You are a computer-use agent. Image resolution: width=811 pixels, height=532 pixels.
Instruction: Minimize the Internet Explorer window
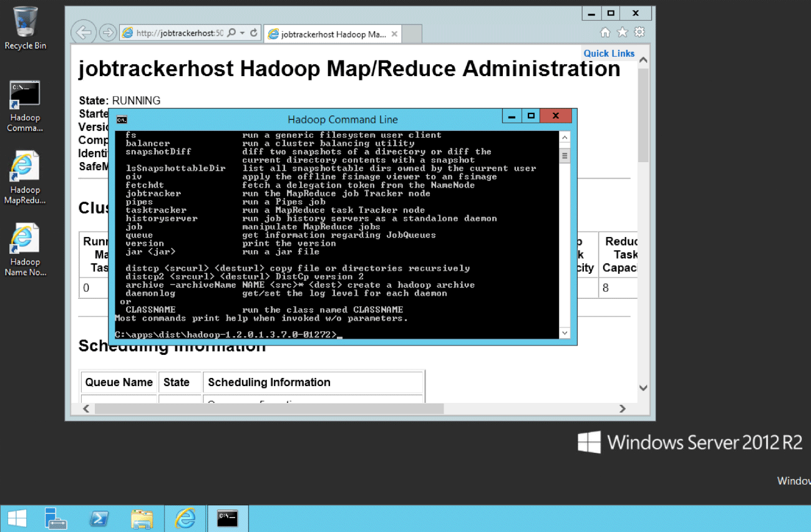click(x=591, y=13)
